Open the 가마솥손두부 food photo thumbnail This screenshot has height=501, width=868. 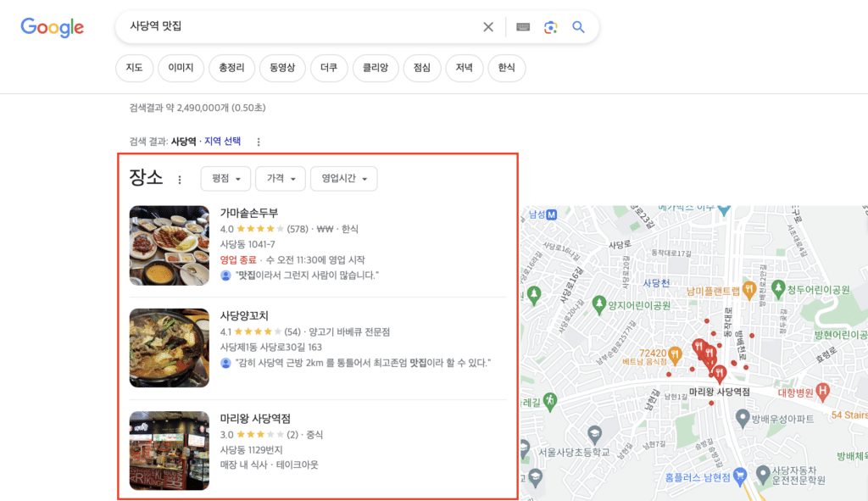170,246
